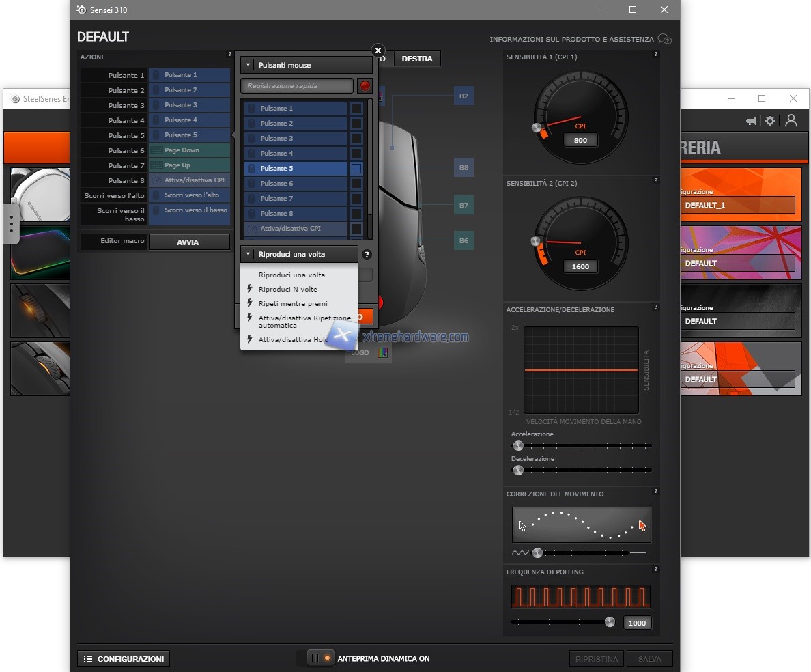The image size is (811, 672).
Task: Close the action popup with the X icon
Action: click(x=378, y=51)
